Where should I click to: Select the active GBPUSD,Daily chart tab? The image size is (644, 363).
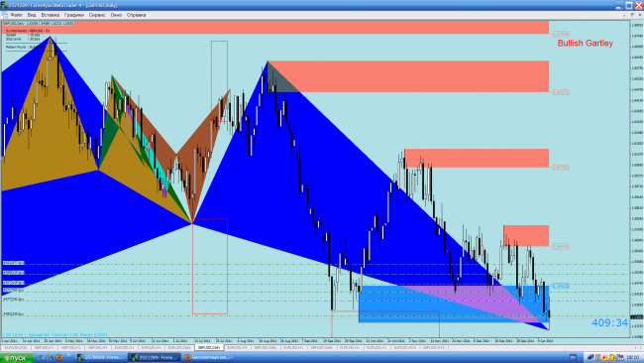pyautogui.click(x=209, y=348)
